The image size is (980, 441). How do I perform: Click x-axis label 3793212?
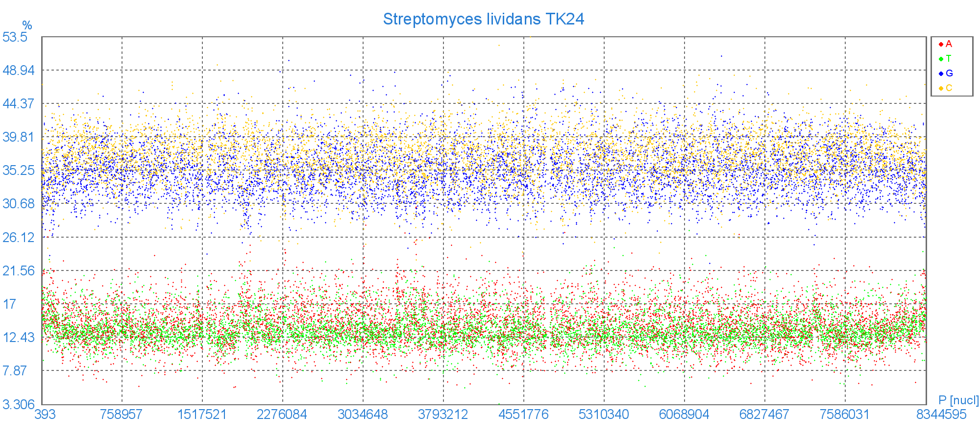[x=443, y=415]
